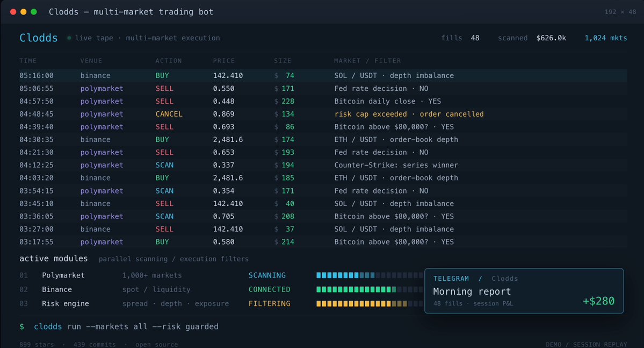Click the command line "clodds run --markets all"
Image resolution: width=644 pixels, height=348 pixels.
click(x=92, y=326)
